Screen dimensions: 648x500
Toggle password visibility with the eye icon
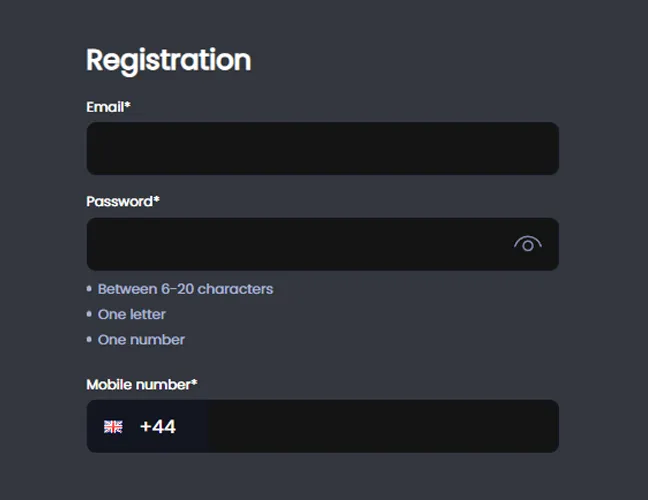pyautogui.click(x=528, y=244)
